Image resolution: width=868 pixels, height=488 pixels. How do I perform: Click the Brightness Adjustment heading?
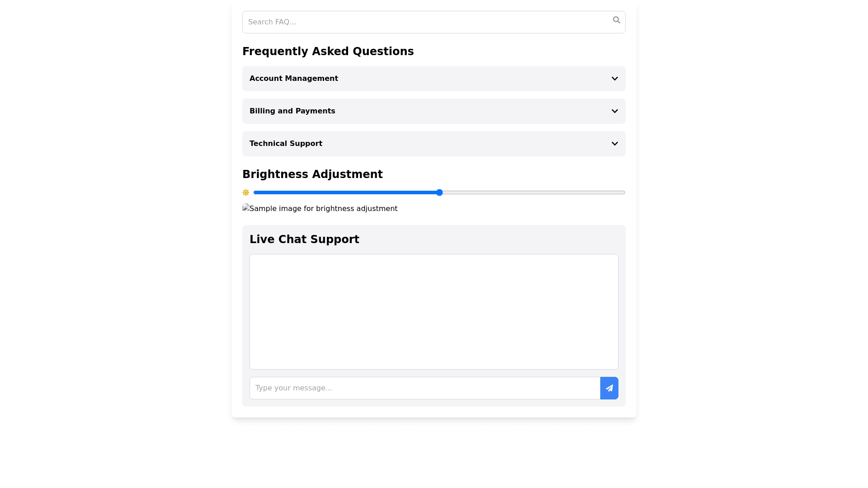(312, 174)
